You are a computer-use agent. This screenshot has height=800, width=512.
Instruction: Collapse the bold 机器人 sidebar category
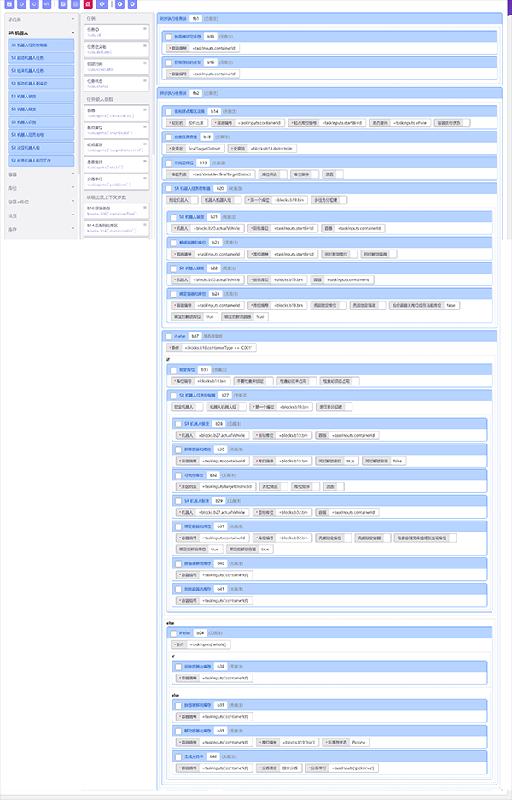pyautogui.click(x=72, y=33)
